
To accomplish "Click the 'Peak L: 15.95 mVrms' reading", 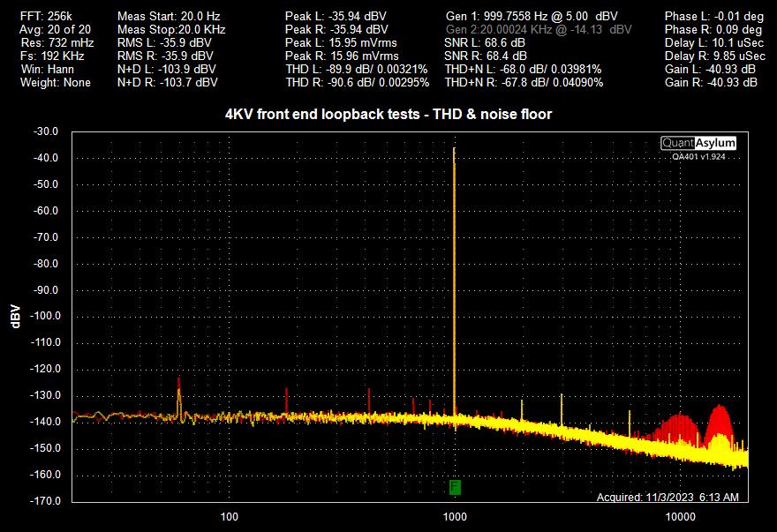I will (x=341, y=43).
